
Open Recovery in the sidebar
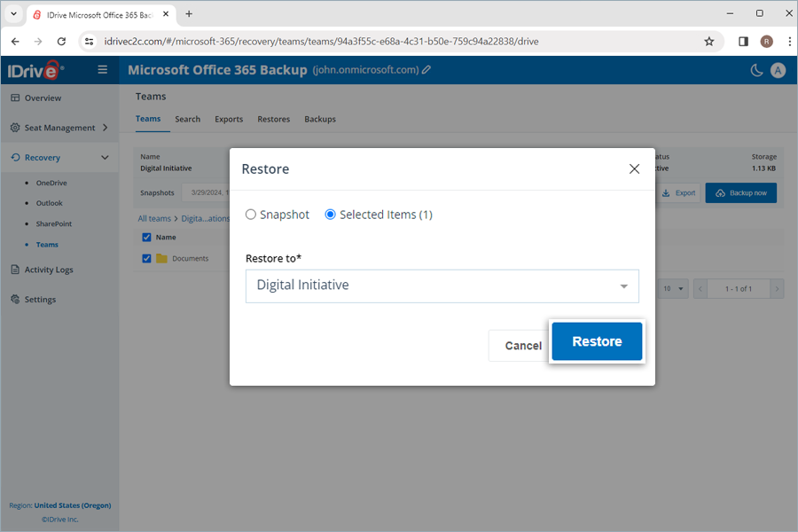[x=43, y=157]
